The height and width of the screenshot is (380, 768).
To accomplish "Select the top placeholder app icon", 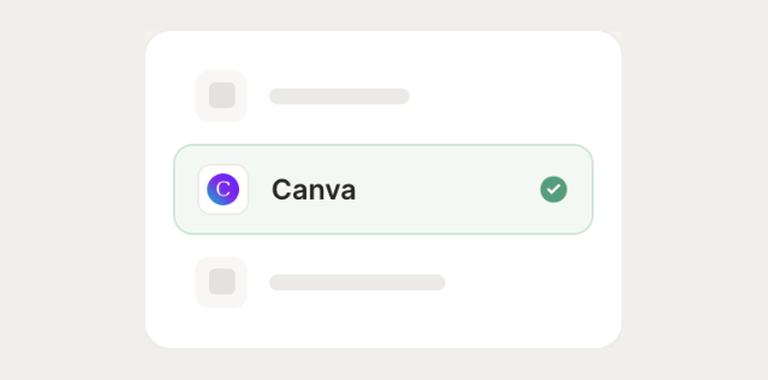I will [221, 96].
